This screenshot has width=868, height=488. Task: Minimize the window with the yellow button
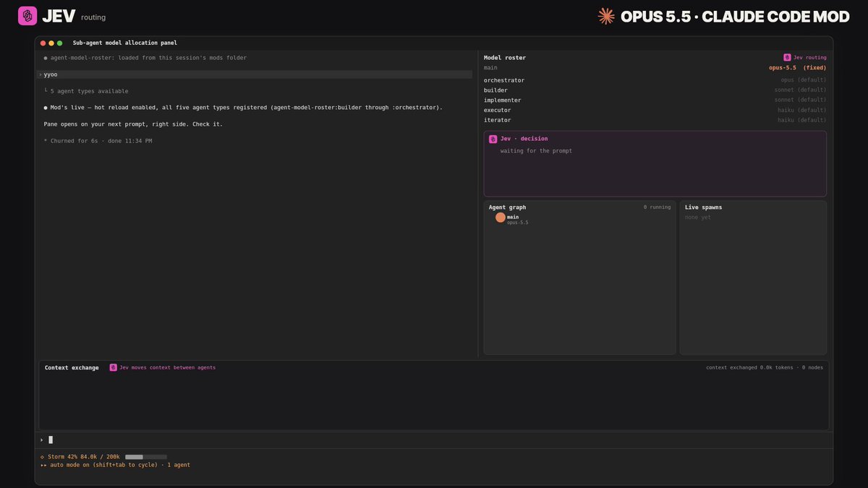pos(51,43)
